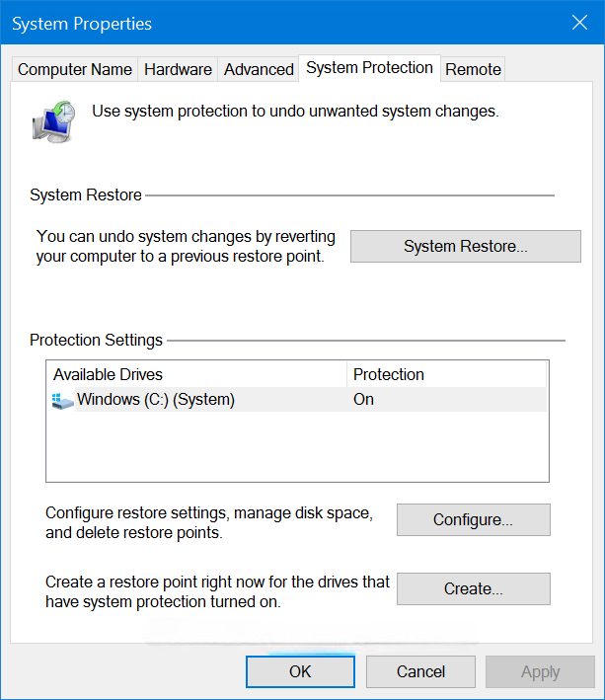Switch to the Computer Name tab

tap(75, 69)
